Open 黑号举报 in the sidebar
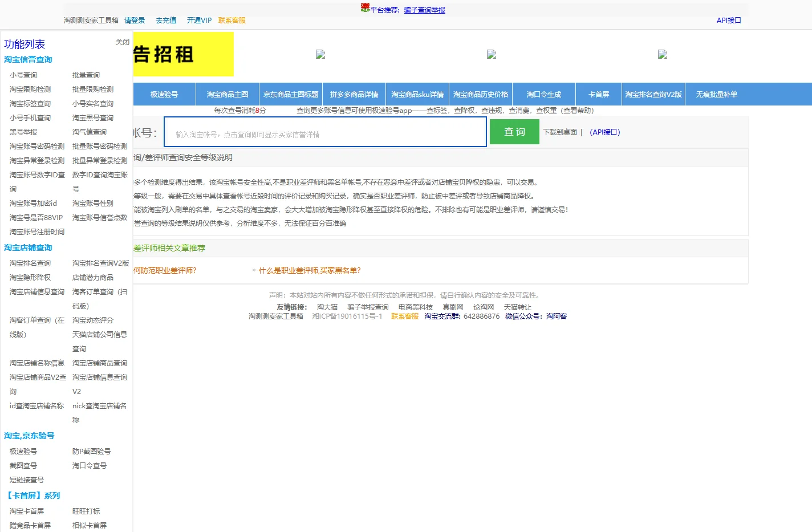This screenshot has height=532, width=812. [23, 132]
